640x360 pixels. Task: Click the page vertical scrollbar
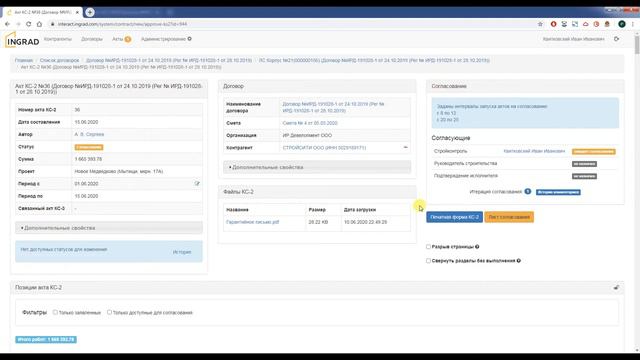pyautogui.click(x=636, y=44)
